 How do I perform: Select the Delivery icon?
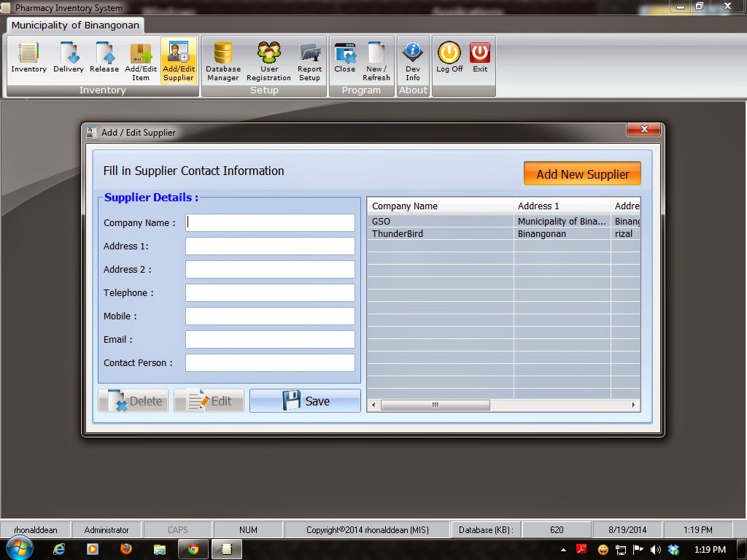68,58
